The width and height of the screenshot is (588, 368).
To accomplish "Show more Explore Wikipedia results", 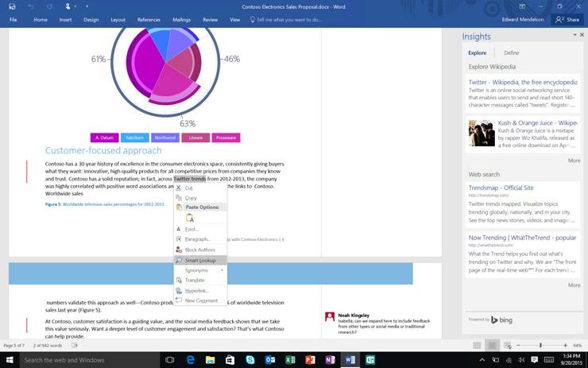I will tap(574, 161).
